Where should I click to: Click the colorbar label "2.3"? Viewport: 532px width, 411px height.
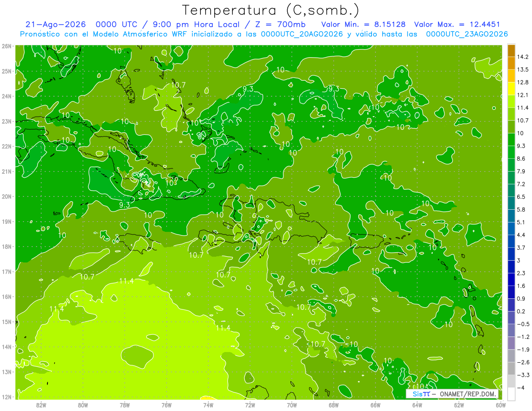tap(521, 273)
